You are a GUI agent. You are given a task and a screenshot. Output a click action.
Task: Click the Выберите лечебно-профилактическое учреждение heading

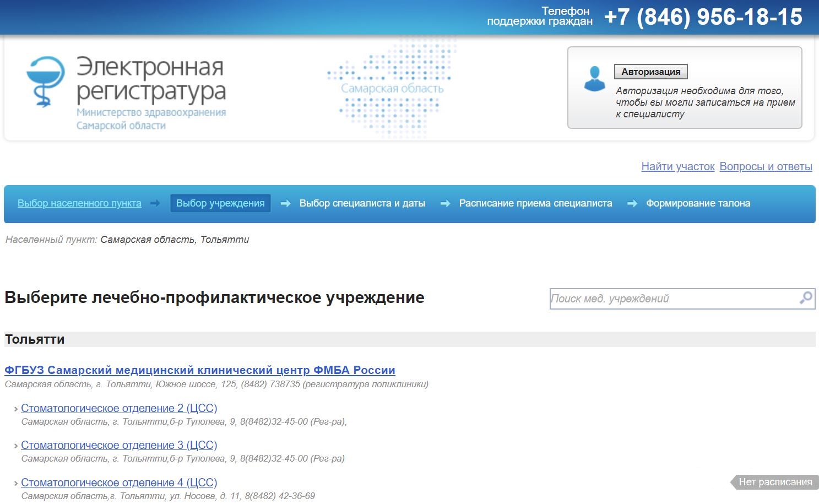(214, 297)
